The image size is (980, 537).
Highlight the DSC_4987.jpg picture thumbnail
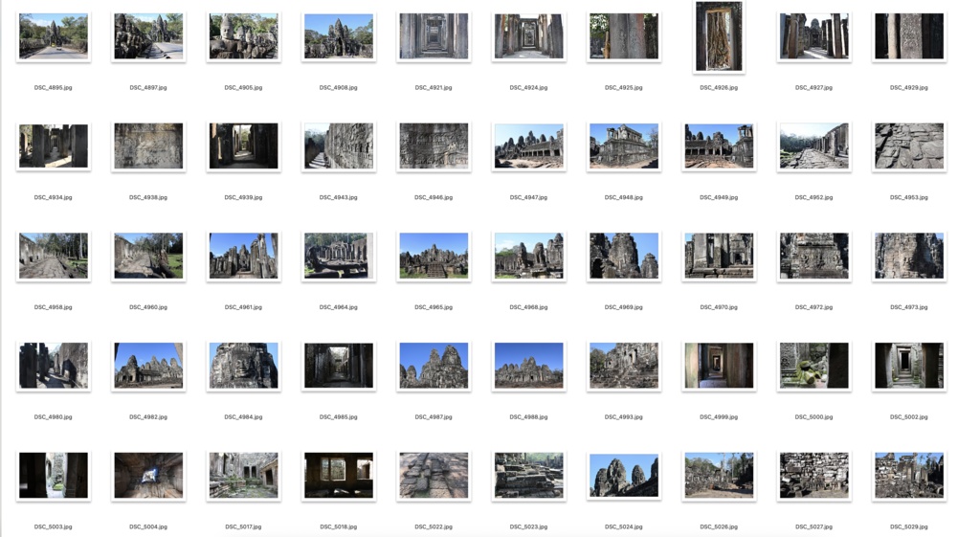point(434,365)
